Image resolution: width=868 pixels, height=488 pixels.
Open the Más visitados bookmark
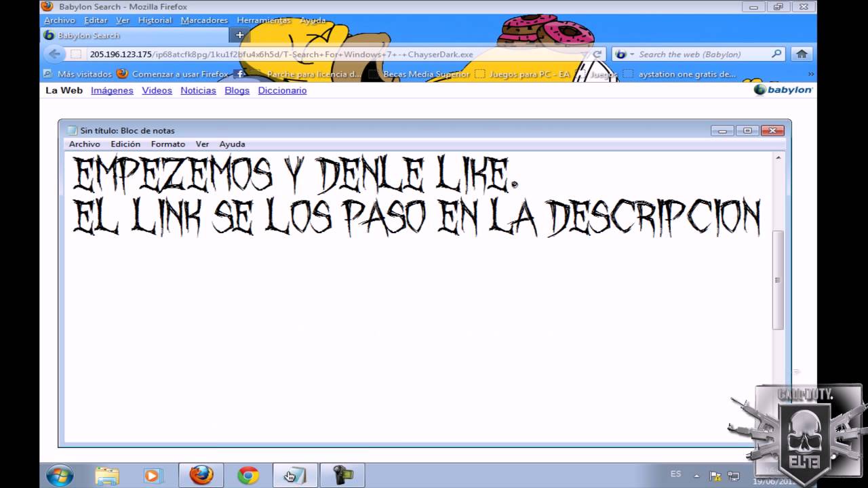[77, 74]
